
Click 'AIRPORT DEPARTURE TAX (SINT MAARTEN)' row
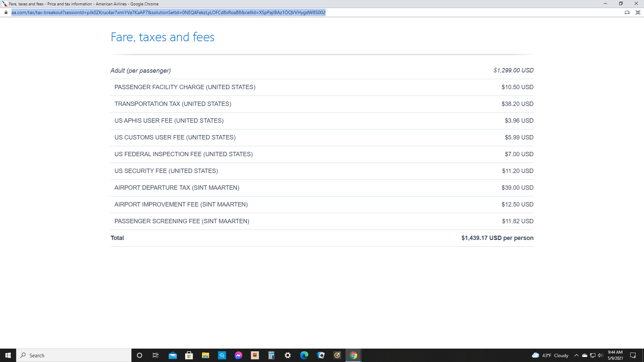[x=322, y=188]
